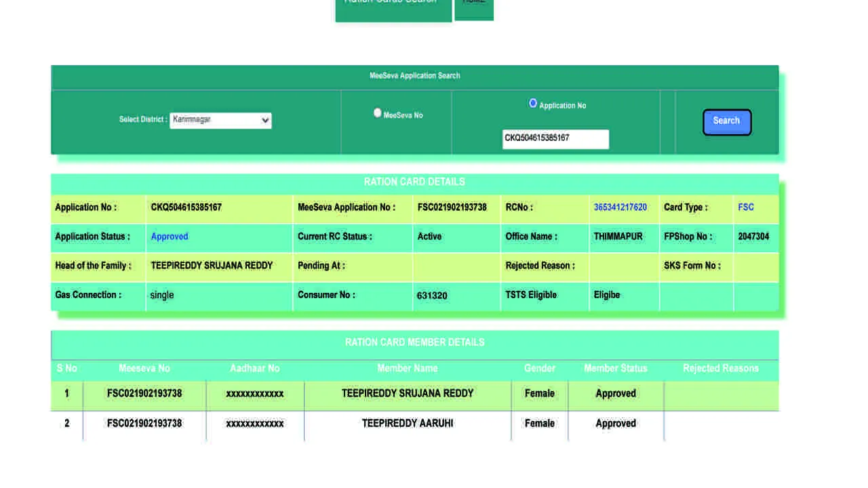Click the Head of the Family label
The height and width of the screenshot is (488, 868).
(93, 266)
